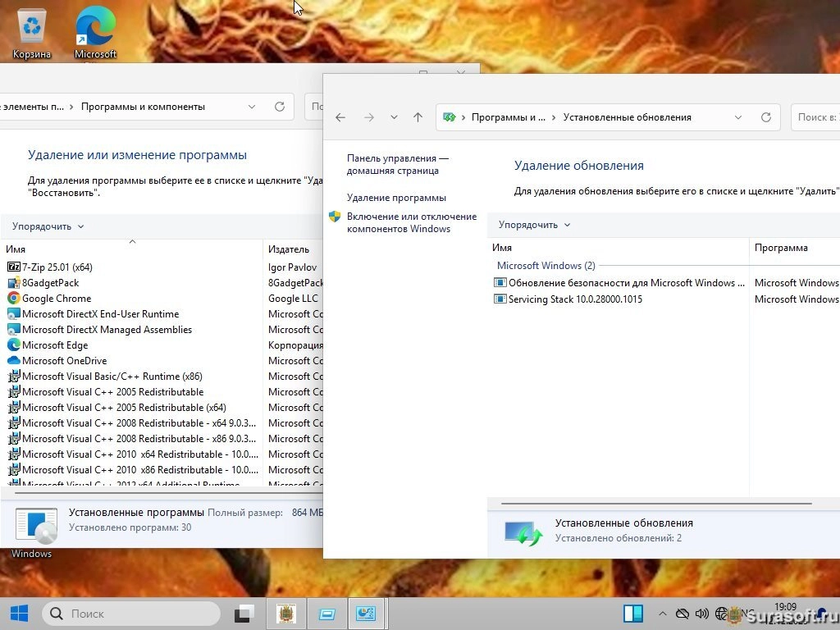
Task: Click the Microsoft Edge icon in the programs list
Action: [x=14, y=345]
